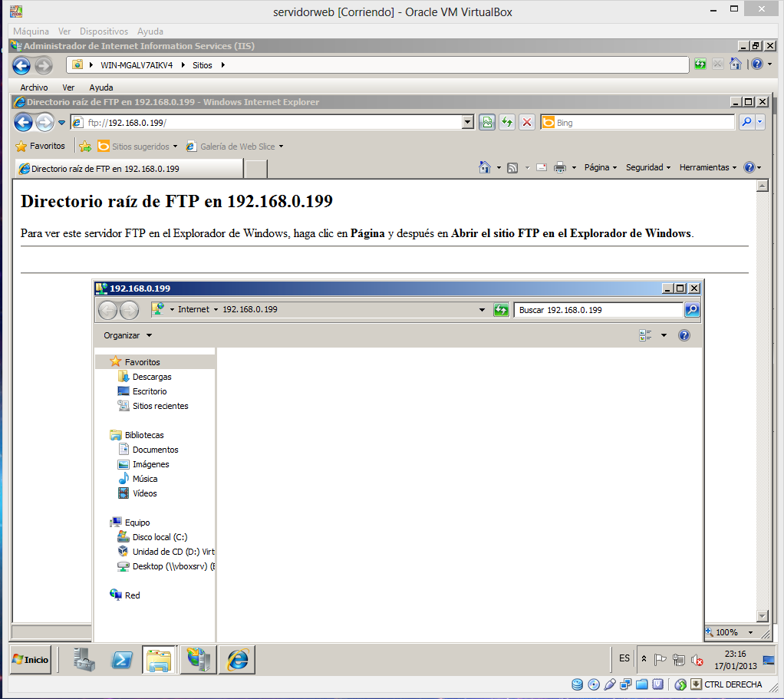The width and height of the screenshot is (784, 699).
Task: Open the Organizar dropdown in Explorer
Action: [127, 335]
